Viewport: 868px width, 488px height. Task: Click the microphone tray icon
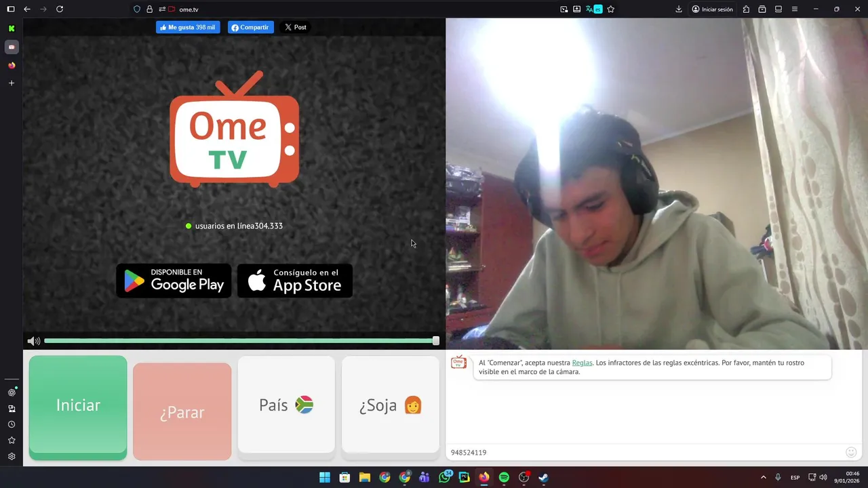click(x=778, y=477)
